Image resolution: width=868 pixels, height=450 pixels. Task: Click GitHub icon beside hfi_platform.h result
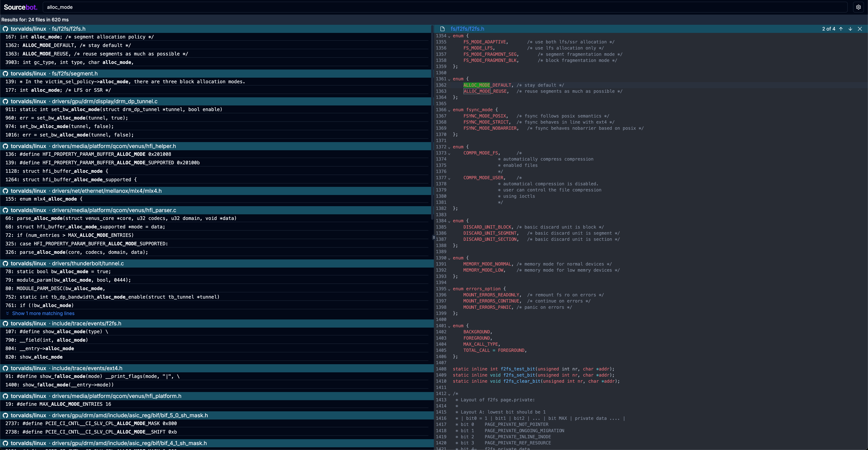[x=5, y=396]
